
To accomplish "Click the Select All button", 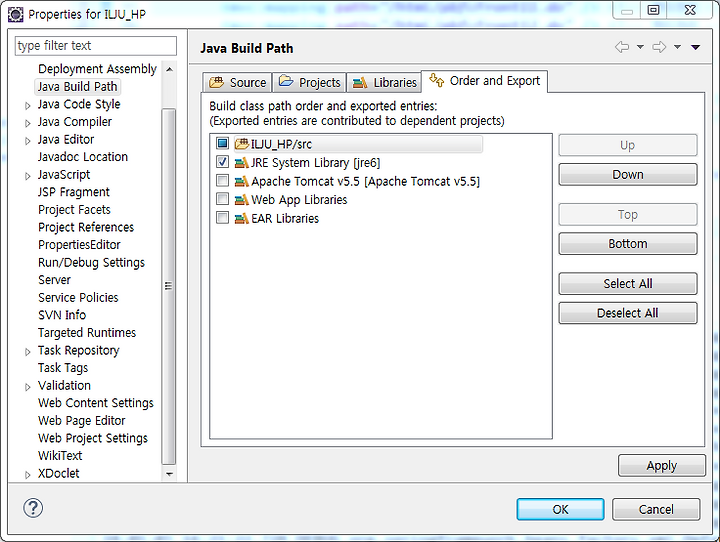I will click(628, 283).
